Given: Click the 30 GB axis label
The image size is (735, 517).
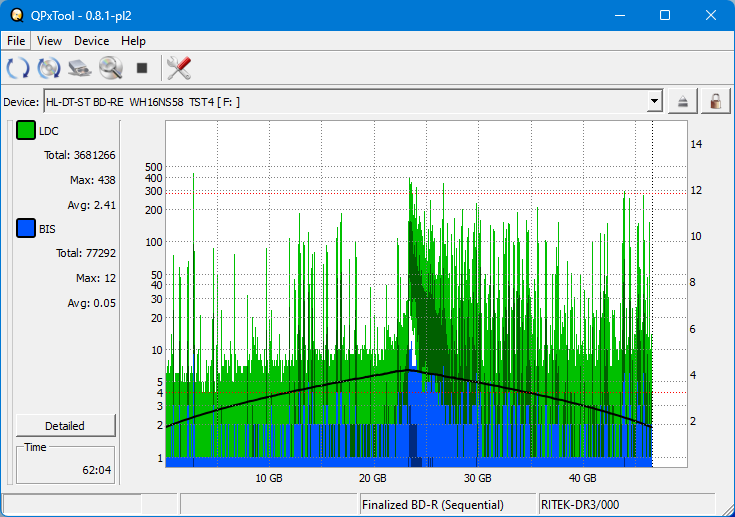Looking at the screenshot, I should coord(478,478).
